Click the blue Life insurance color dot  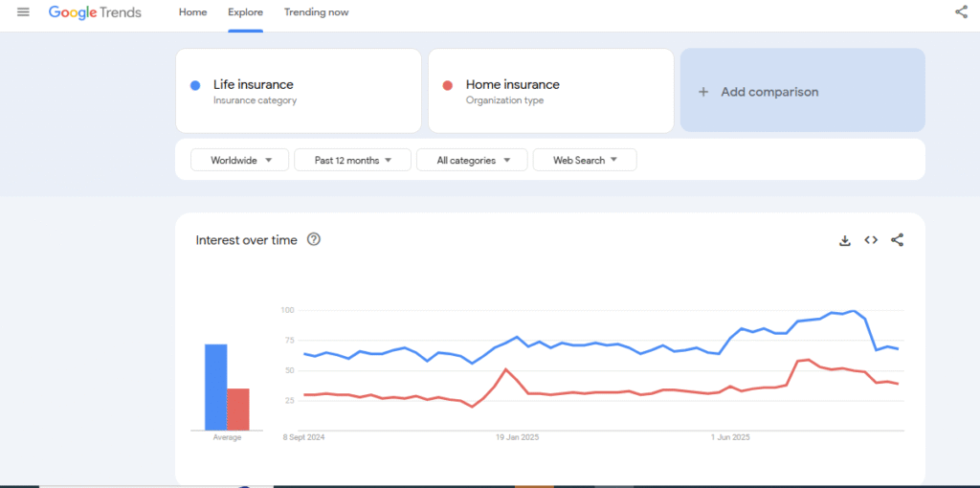point(195,85)
